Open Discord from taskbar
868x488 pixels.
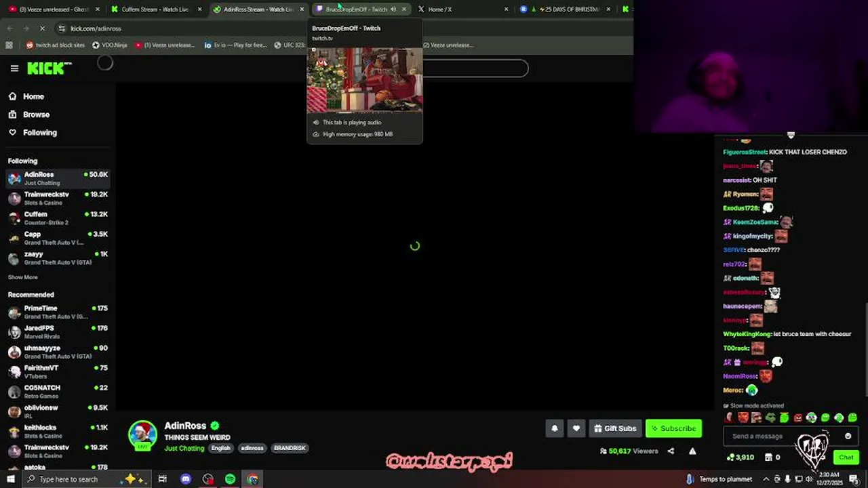186,479
